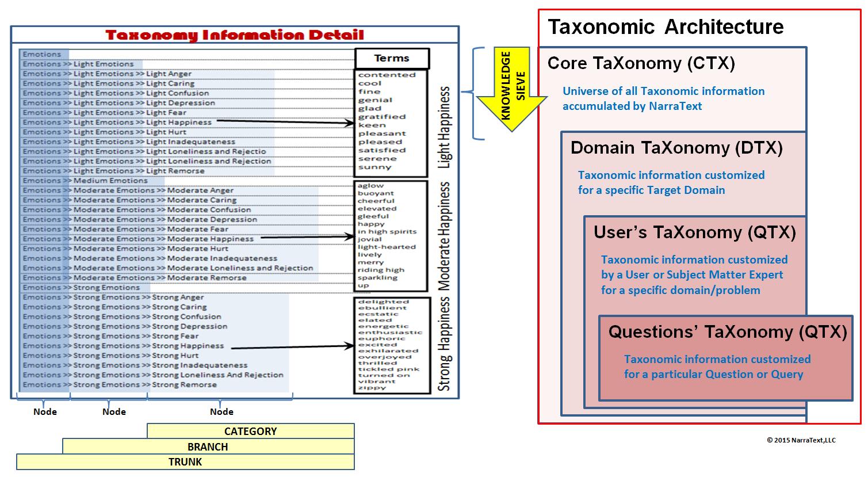Expand the Emotions >> Medium Emotions node

point(85,181)
